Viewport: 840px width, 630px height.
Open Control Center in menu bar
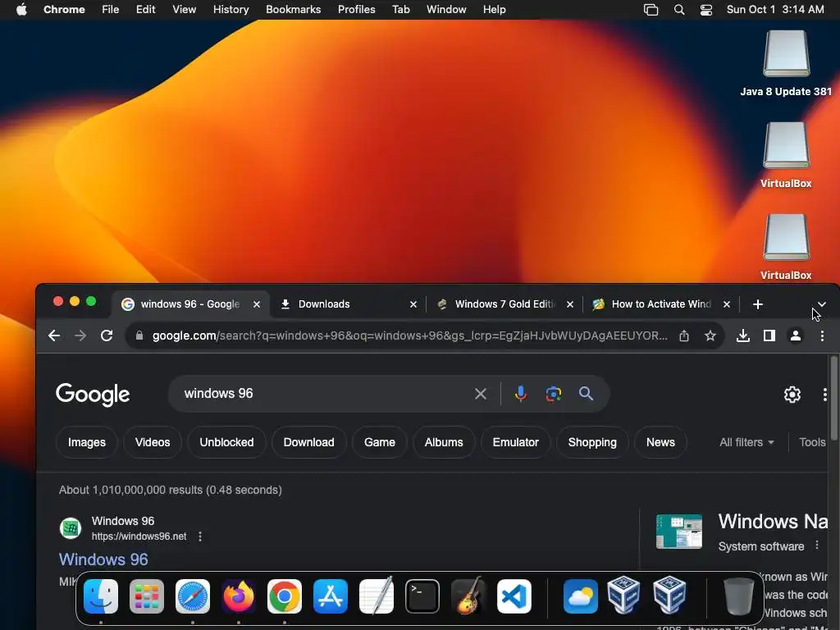click(x=706, y=10)
